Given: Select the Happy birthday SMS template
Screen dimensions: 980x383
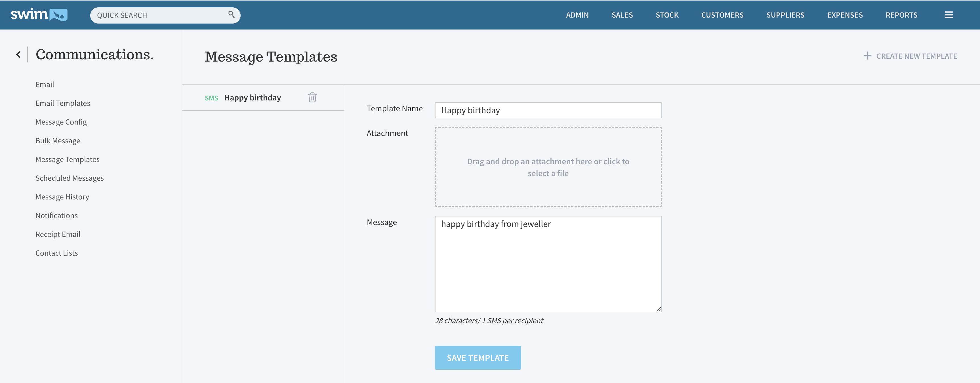Looking at the screenshot, I should click(x=252, y=98).
